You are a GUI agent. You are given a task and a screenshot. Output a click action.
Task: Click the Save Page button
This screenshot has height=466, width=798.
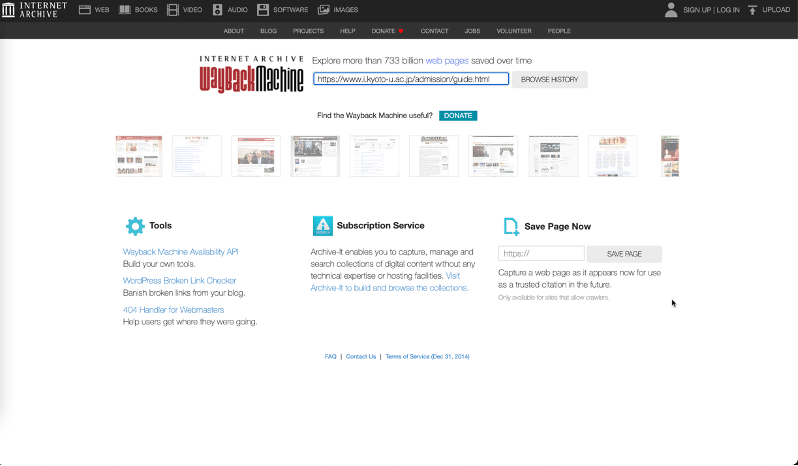(x=624, y=254)
